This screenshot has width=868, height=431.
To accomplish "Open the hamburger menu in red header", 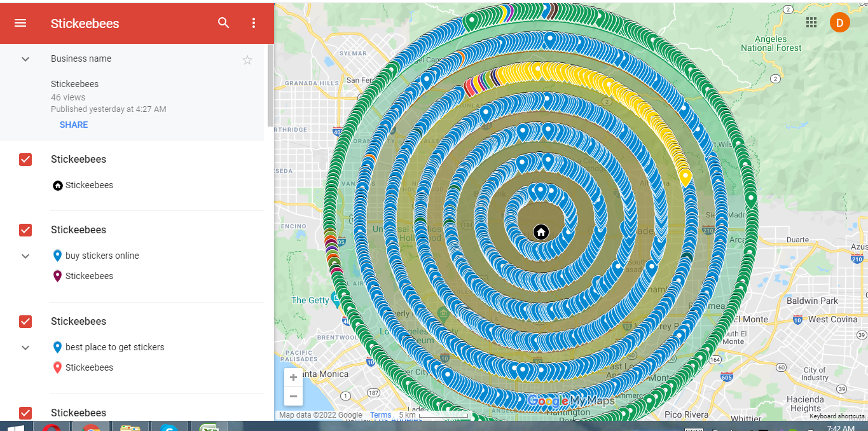I will [20, 23].
